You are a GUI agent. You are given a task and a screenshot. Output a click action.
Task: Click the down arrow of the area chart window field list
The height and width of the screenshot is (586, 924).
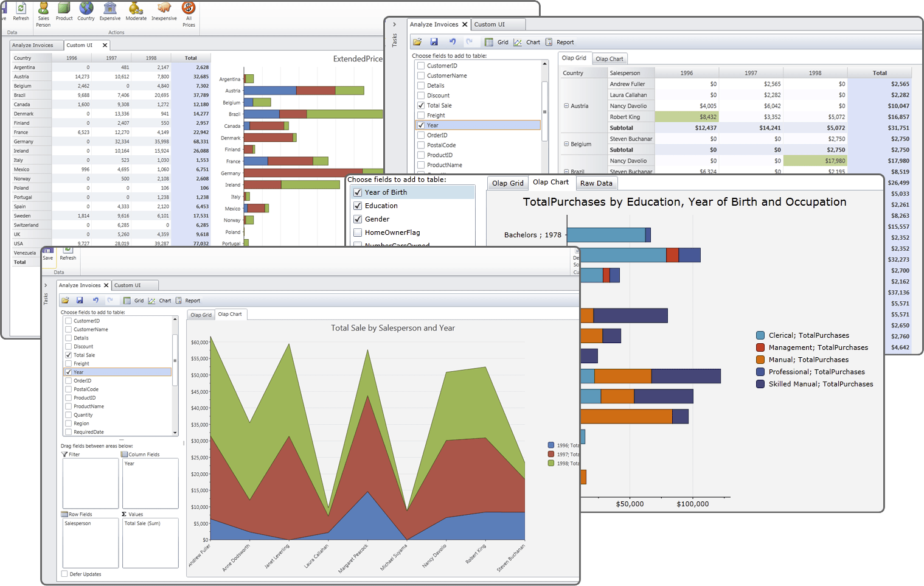click(x=175, y=433)
